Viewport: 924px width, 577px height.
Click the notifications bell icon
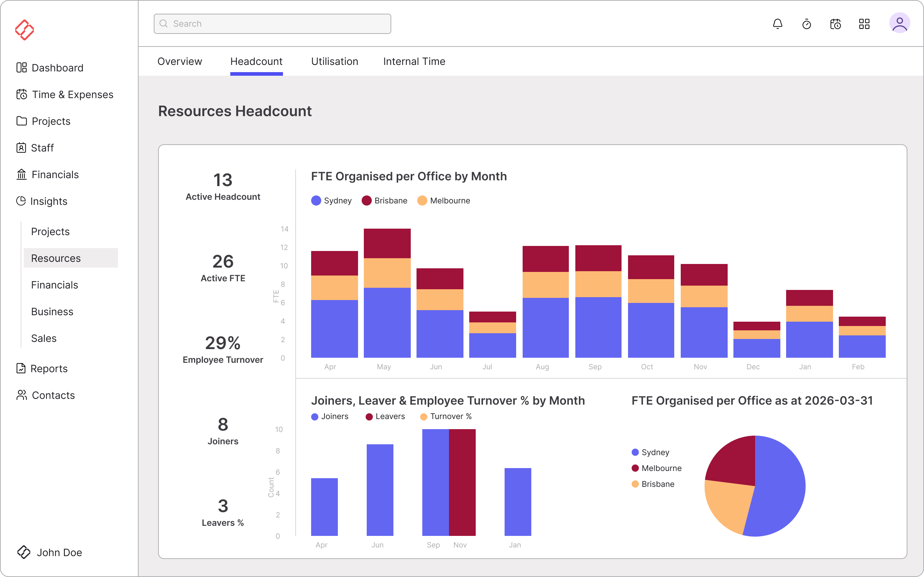(x=777, y=24)
